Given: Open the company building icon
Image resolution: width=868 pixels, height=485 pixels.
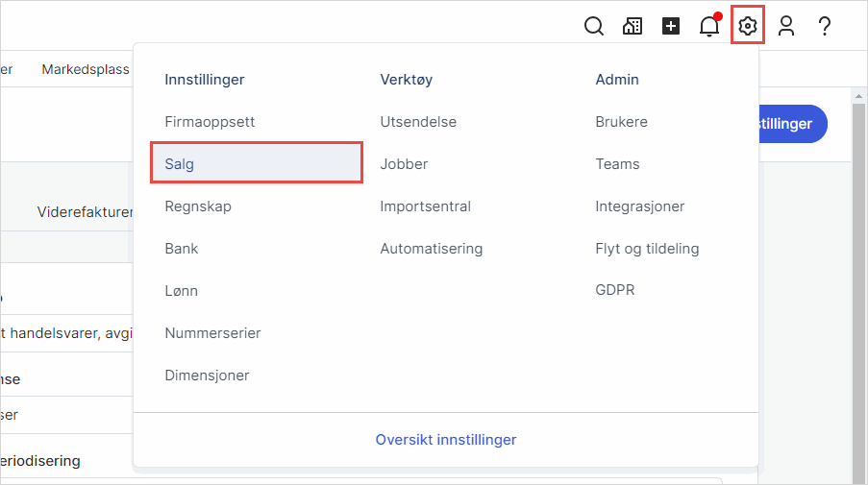Looking at the screenshot, I should click(632, 26).
